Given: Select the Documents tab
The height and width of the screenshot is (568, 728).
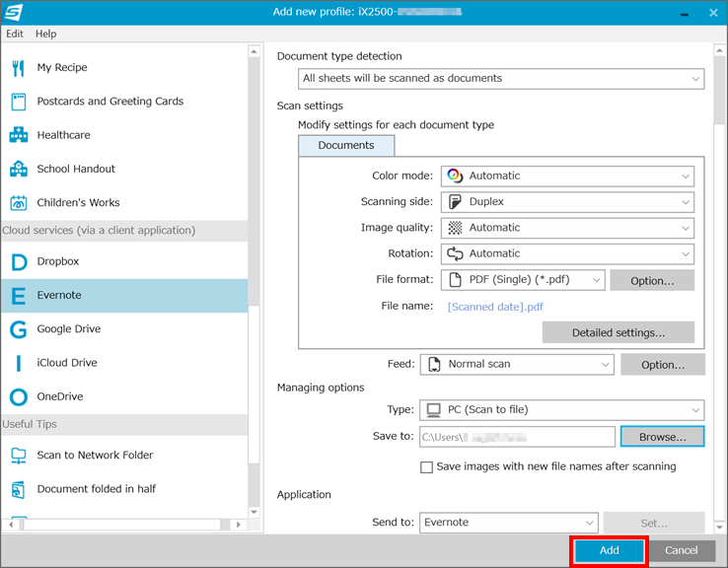Looking at the screenshot, I should tap(346, 146).
